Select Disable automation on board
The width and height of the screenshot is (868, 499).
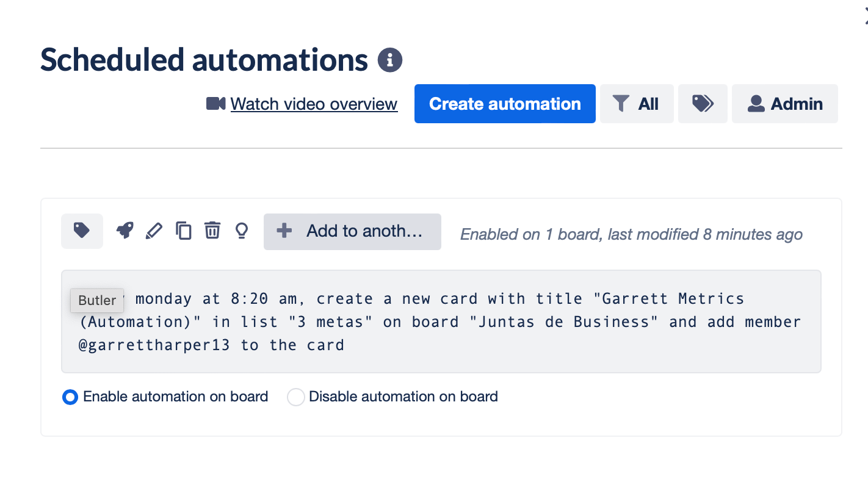click(x=295, y=397)
